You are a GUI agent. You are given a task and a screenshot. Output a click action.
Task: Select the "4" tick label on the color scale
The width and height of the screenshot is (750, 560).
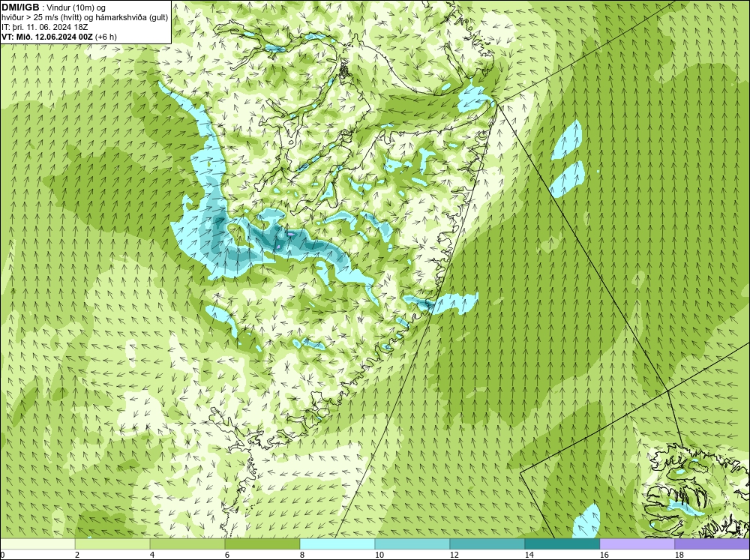[153, 555]
